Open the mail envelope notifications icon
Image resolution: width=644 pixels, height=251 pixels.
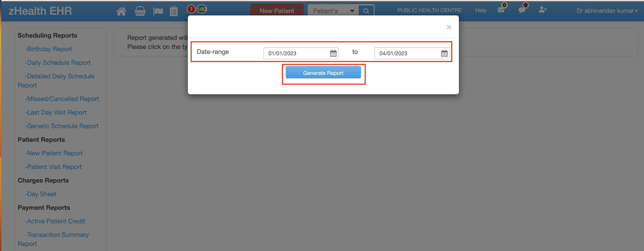point(501,10)
